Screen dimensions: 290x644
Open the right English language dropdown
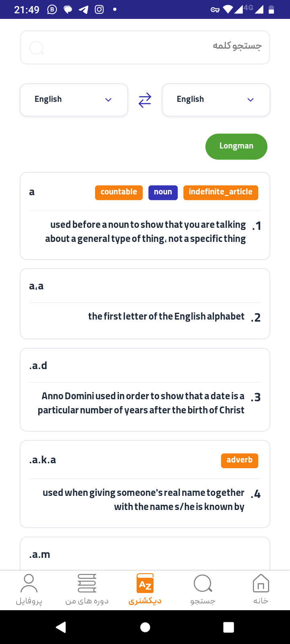(x=216, y=100)
